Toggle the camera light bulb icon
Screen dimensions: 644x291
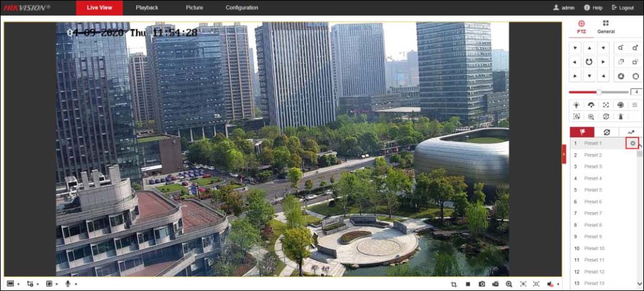tap(576, 105)
